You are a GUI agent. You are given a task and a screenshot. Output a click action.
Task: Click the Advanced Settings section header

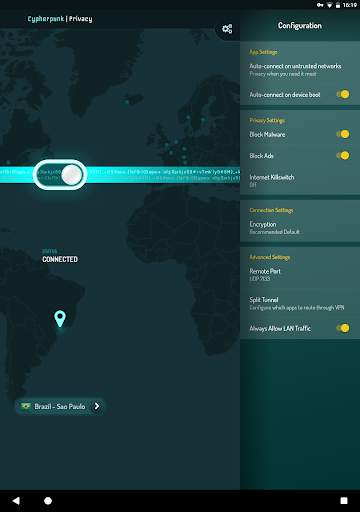(x=270, y=257)
